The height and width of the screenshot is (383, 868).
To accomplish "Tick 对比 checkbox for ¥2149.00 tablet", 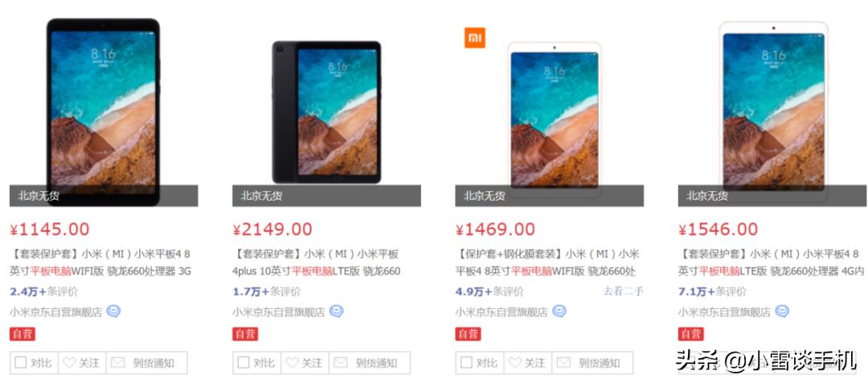I will tap(243, 363).
